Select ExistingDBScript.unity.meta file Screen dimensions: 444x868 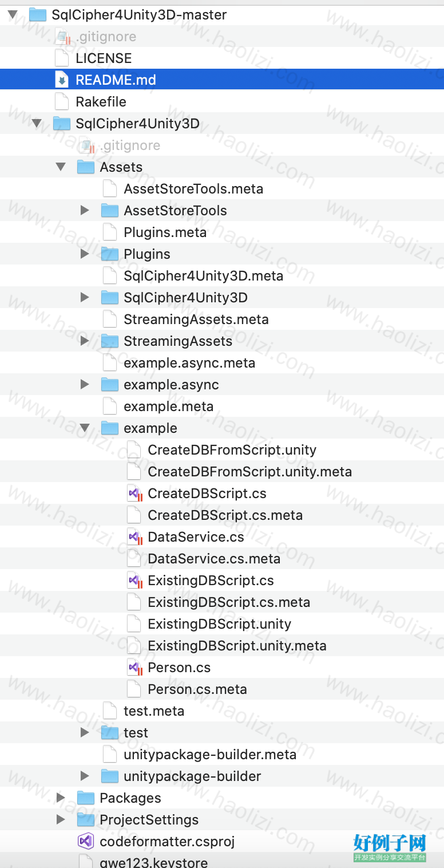237,646
